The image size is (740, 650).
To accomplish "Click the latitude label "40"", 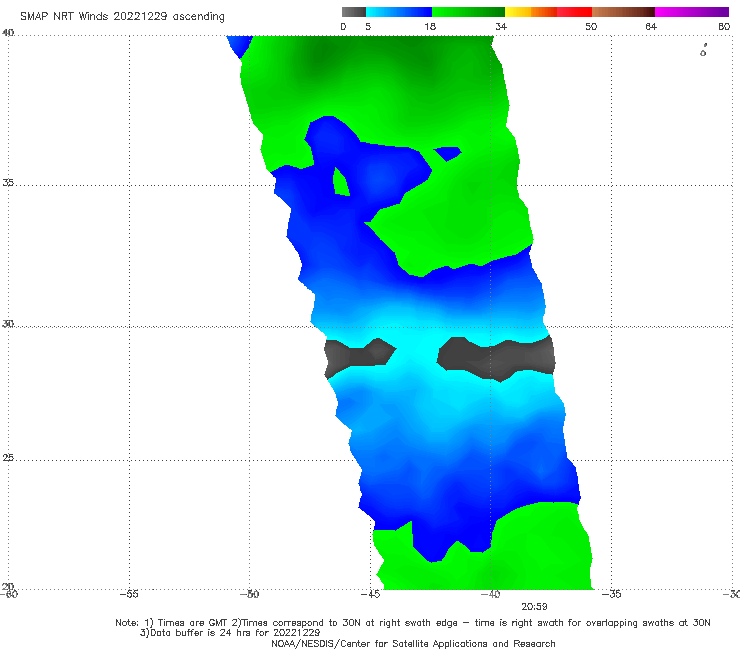I will [x=8, y=33].
